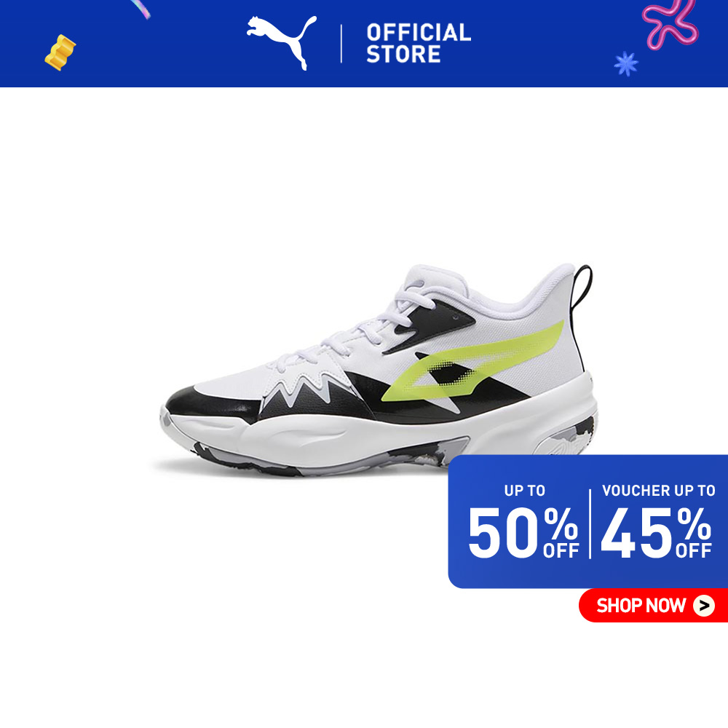
Task: Click the SHOP NOW button
Action: (x=654, y=605)
